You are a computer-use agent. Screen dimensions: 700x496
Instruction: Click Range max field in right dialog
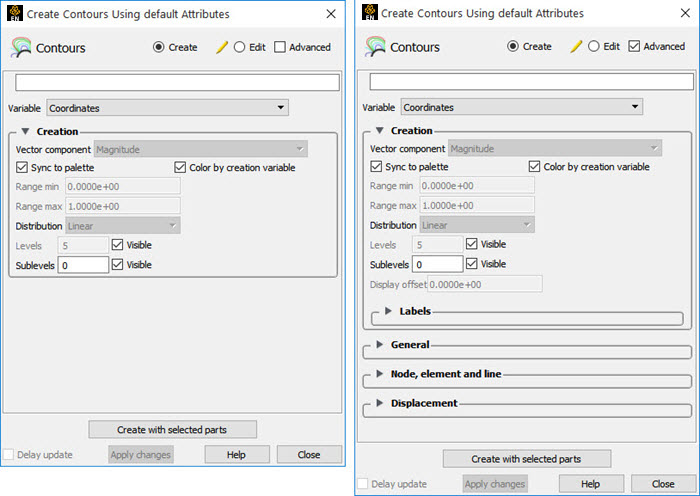(477, 205)
